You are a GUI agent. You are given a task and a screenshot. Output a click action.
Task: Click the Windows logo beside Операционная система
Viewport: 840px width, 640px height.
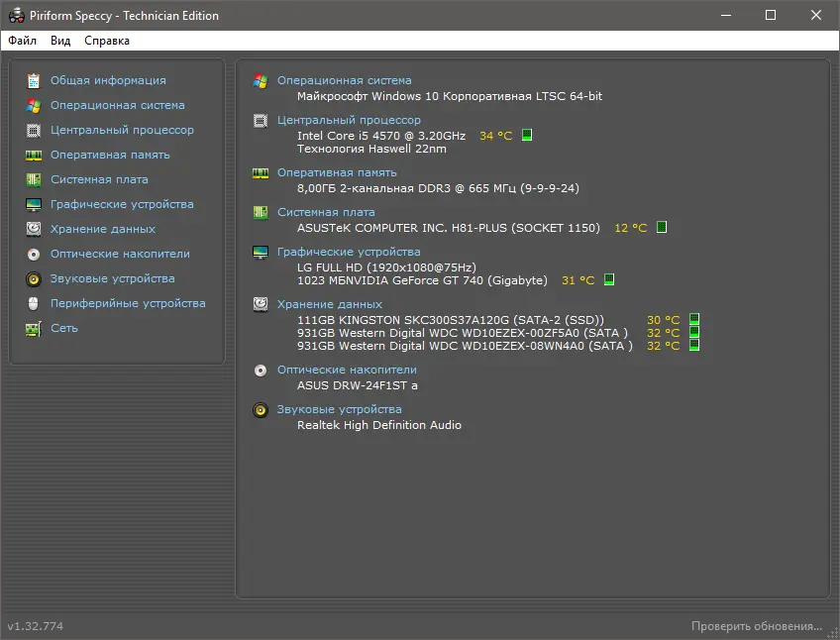[x=261, y=80]
